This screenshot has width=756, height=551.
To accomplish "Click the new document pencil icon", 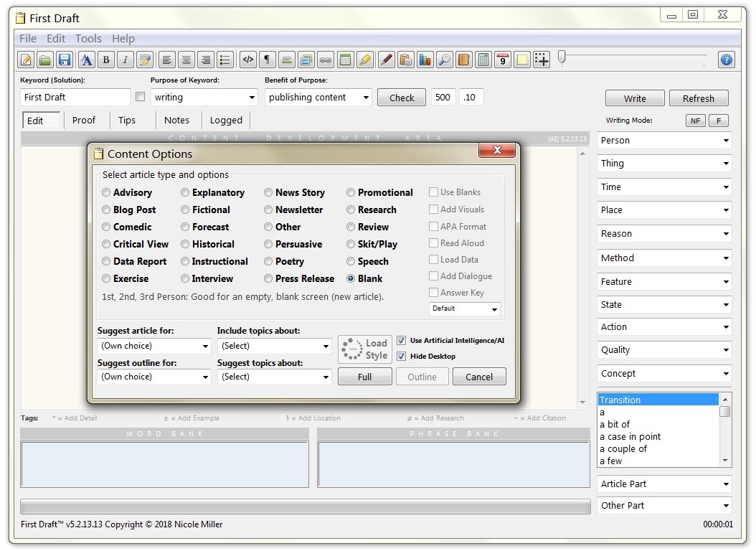I will pos(27,60).
